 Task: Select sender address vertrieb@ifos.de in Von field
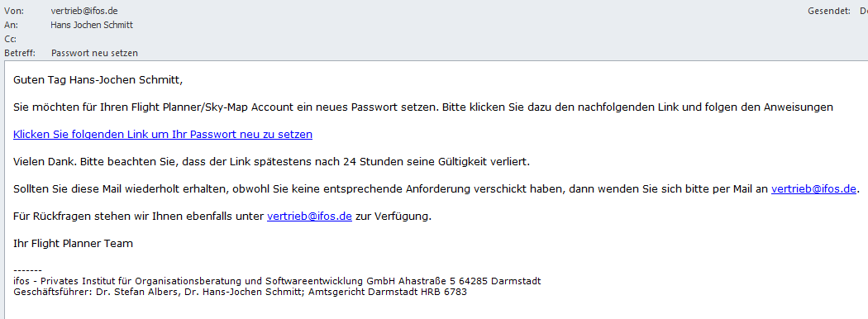(84, 11)
